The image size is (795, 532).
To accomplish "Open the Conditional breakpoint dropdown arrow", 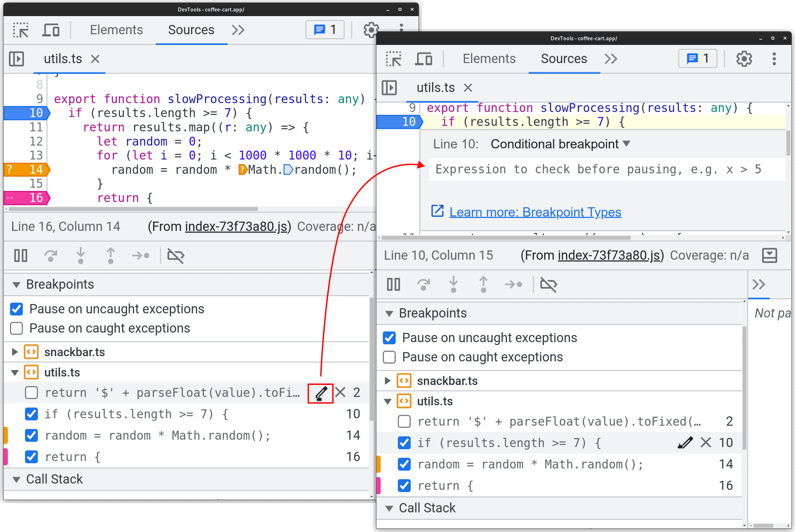I will [x=628, y=144].
